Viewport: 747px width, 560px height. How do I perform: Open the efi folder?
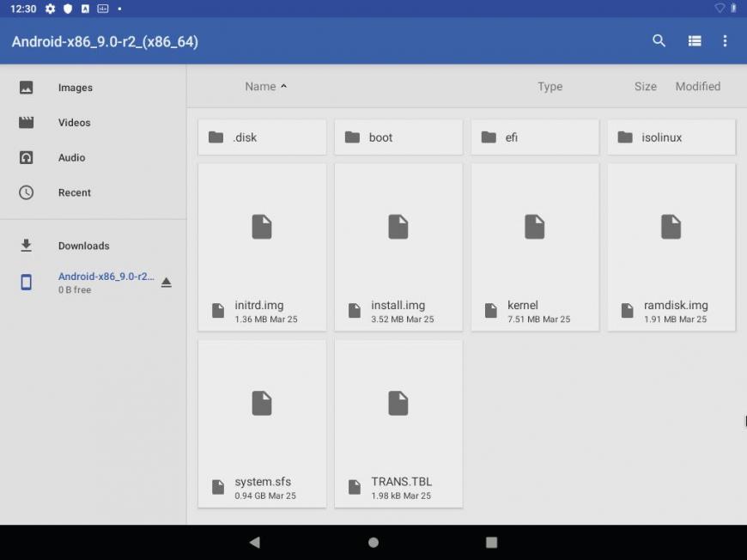(535, 137)
